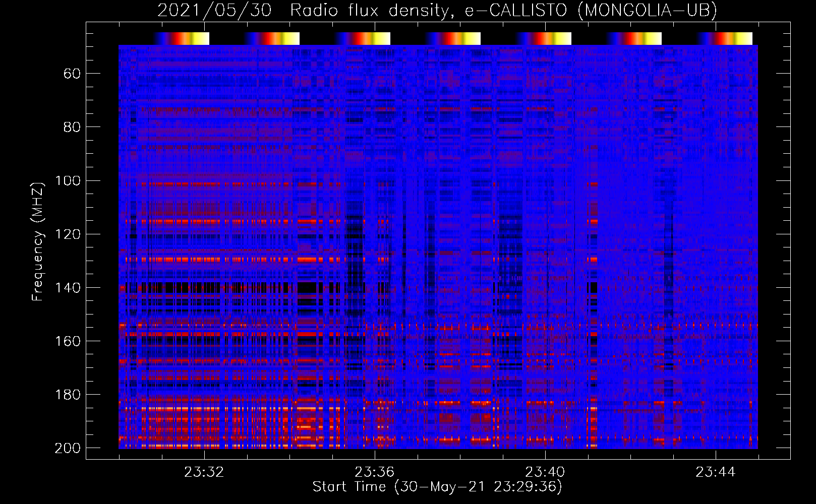Image resolution: width=816 pixels, height=504 pixels.
Task: Click the 200 frequency tick label
Action: [x=68, y=448]
